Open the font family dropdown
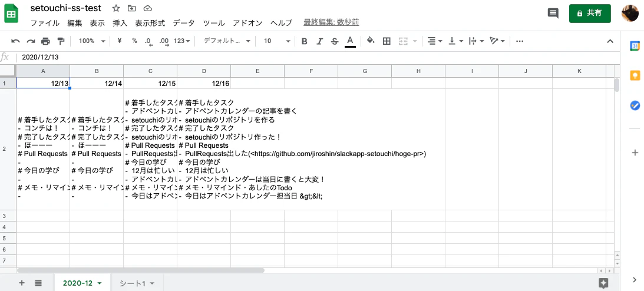 click(227, 41)
